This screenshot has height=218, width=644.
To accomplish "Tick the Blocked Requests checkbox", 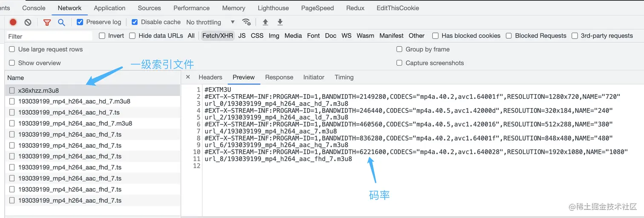I will tap(509, 36).
